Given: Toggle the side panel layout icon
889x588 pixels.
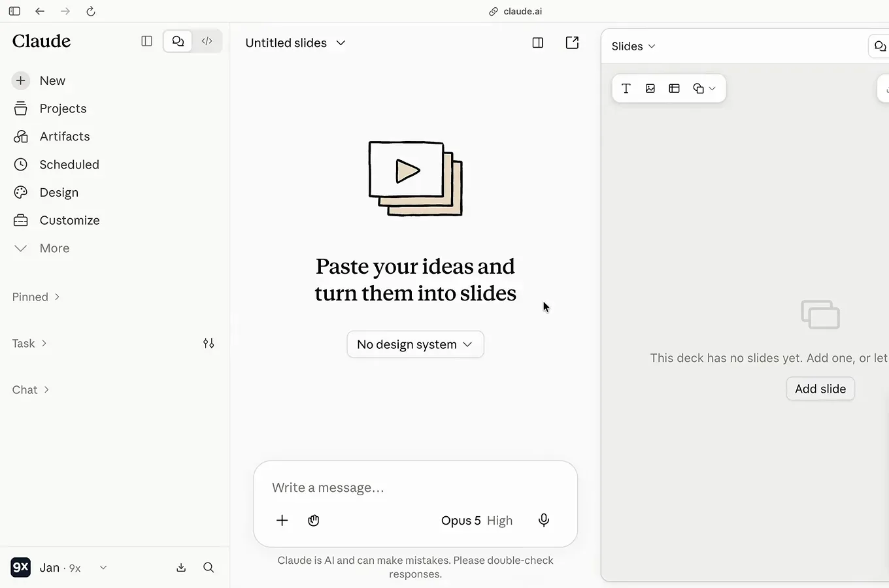Looking at the screenshot, I should (x=538, y=43).
